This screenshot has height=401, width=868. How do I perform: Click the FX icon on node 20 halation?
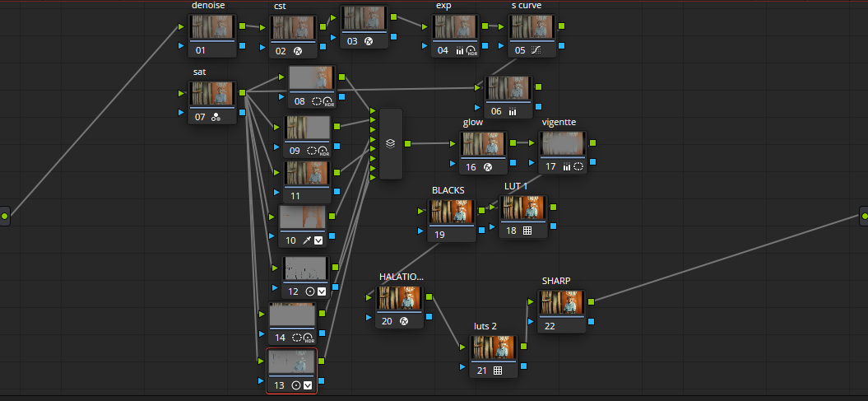(403, 321)
